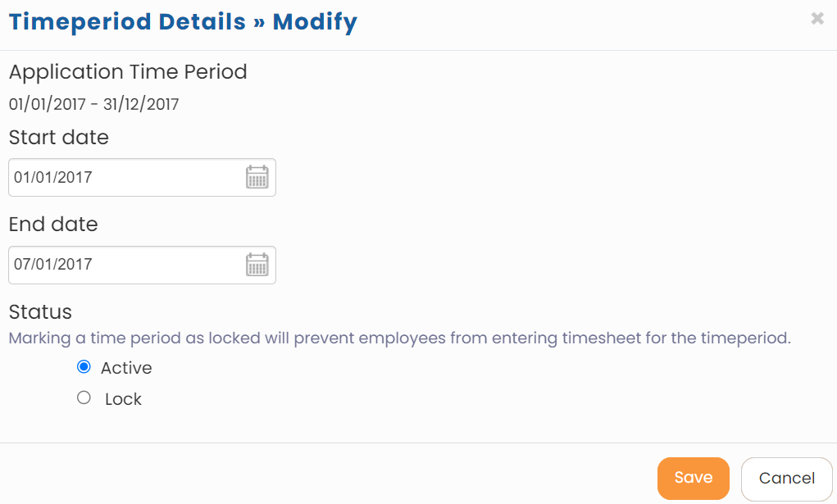The height and width of the screenshot is (504, 837).
Task: Enable Lock to prevent timesheet entry
Action: [84, 397]
